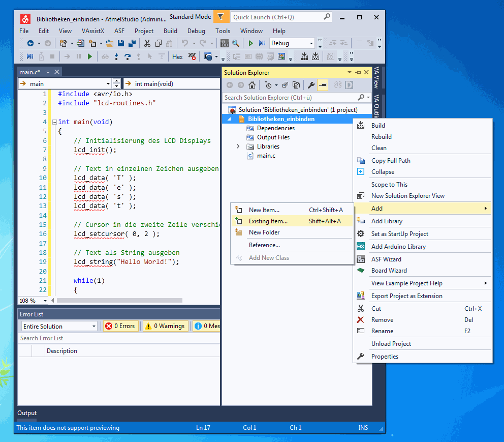This screenshot has width=504, height=442.
Task: Open the Build menu in menu bar
Action: click(x=170, y=31)
